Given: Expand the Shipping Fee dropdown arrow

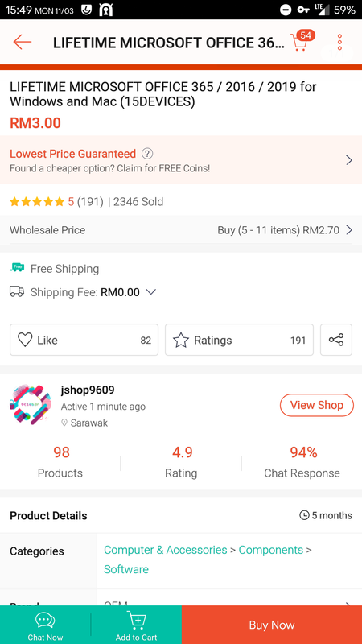Looking at the screenshot, I should click(x=151, y=292).
